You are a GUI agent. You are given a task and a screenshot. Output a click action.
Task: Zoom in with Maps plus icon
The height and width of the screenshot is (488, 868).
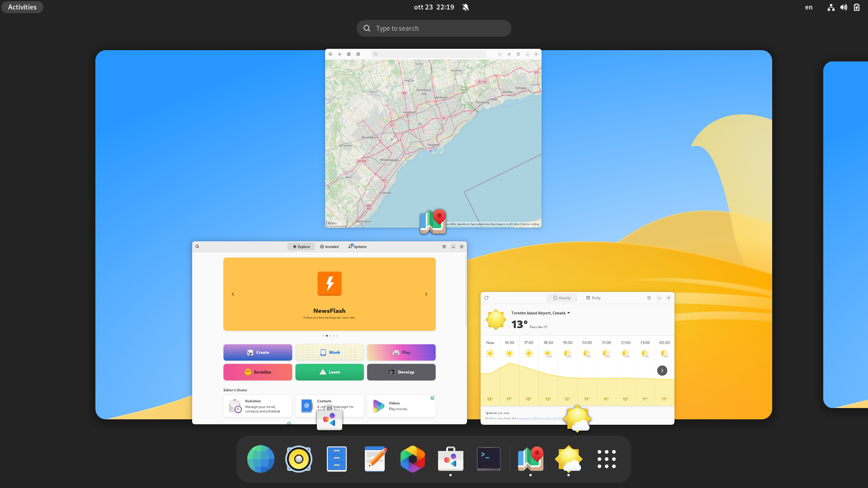coord(358,54)
